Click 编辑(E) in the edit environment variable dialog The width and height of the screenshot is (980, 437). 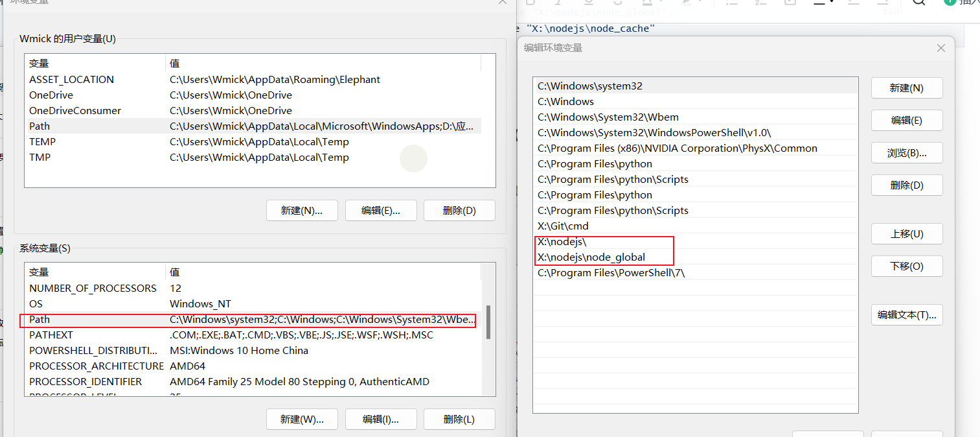point(907,121)
